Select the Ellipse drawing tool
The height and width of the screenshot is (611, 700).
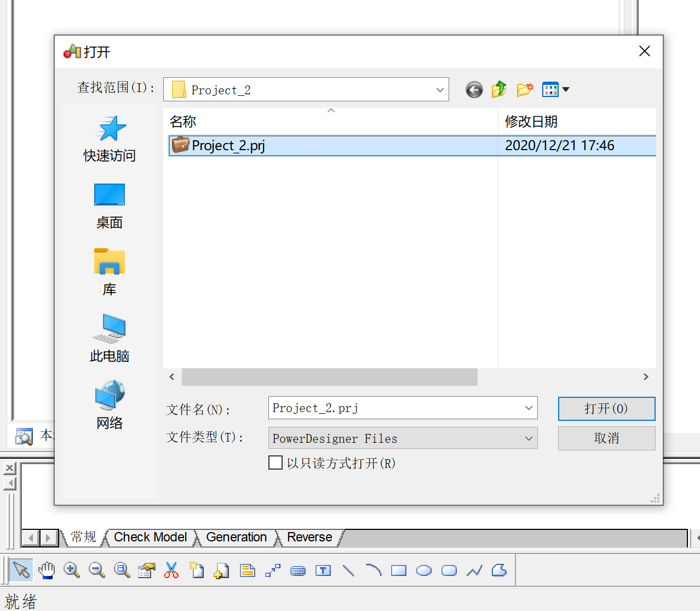424,570
